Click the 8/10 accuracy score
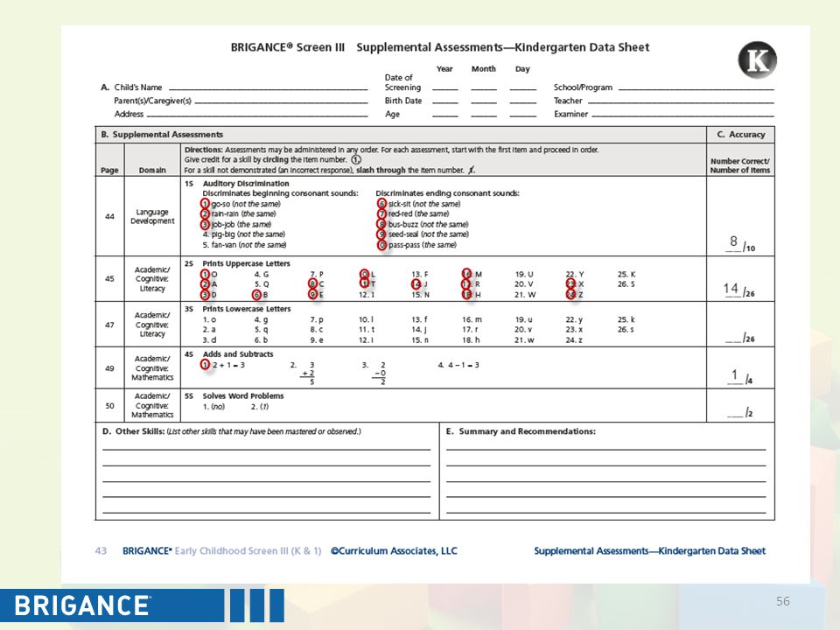 (x=740, y=244)
